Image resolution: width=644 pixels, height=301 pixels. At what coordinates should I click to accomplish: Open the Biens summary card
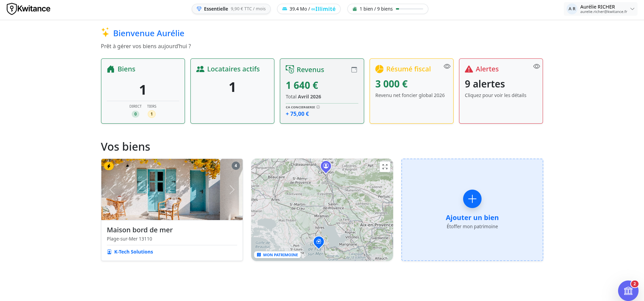tap(143, 91)
